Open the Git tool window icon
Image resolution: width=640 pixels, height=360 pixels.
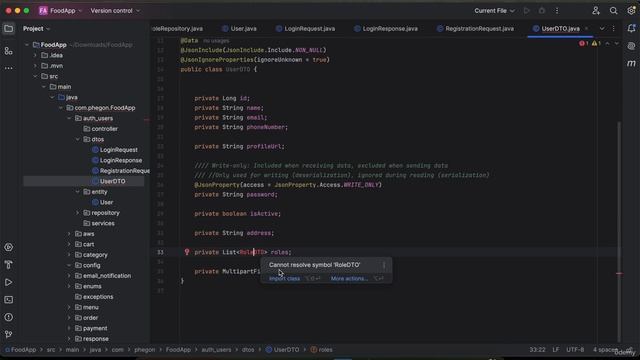pos(9,335)
